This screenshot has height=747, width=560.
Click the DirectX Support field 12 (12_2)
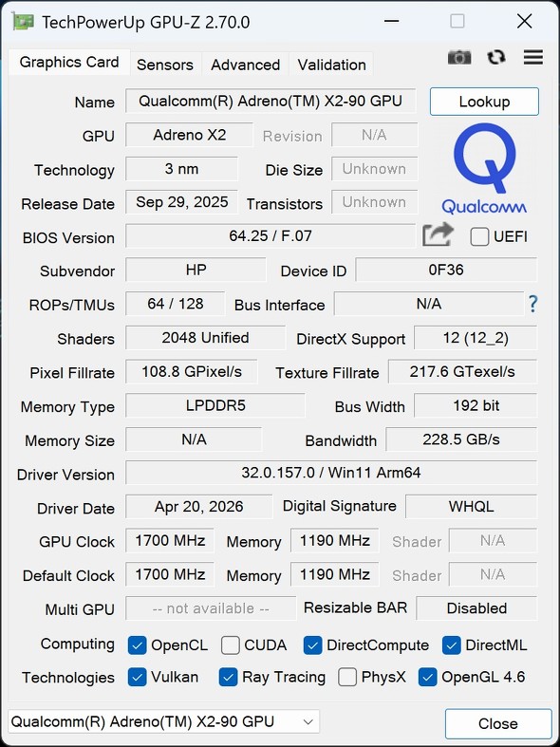pos(476,337)
